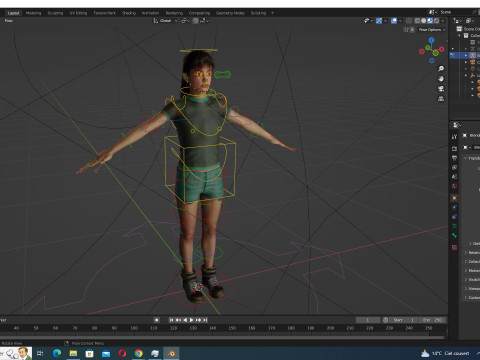
Task: Switch to the Compositing workspace tab
Action: pyautogui.click(x=199, y=13)
